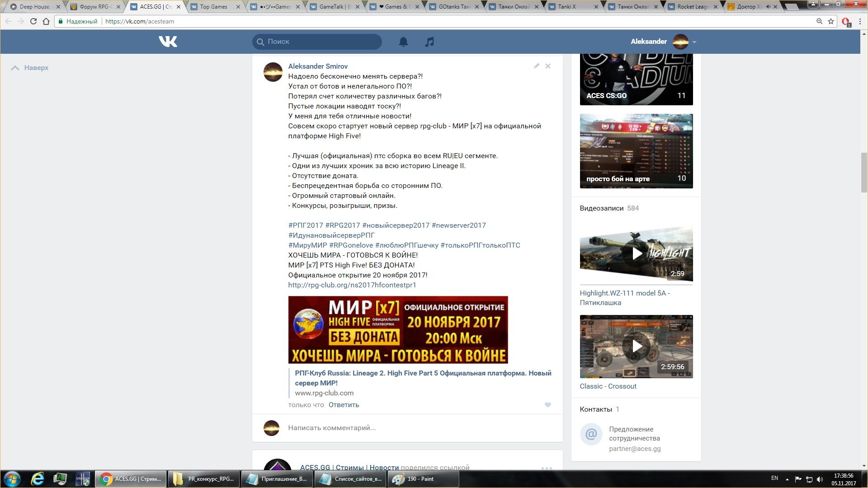Delete comment with the X icon
Viewport: 868px width, 488px height.
[x=547, y=66]
